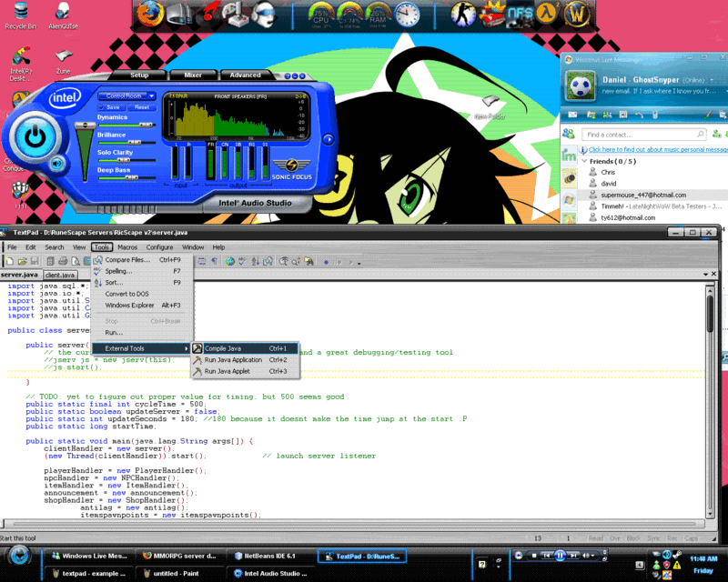Click the soccer ball display picture

[x=580, y=86]
